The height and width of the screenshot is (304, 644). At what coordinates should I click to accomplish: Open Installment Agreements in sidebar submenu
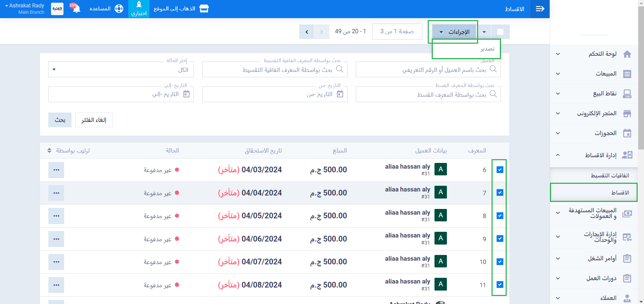tap(610, 176)
